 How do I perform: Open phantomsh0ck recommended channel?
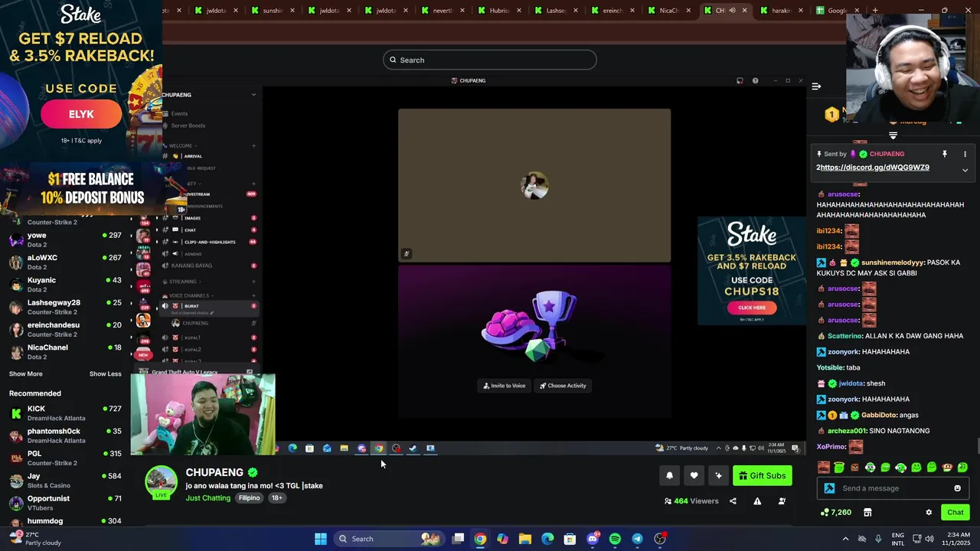tap(66, 435)
